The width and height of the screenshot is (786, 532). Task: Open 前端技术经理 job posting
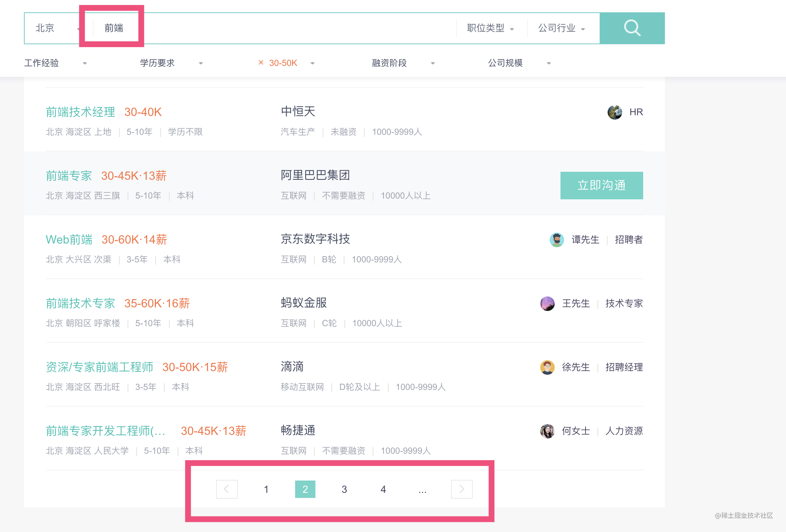pyautogui.click(x=80, y=112)
